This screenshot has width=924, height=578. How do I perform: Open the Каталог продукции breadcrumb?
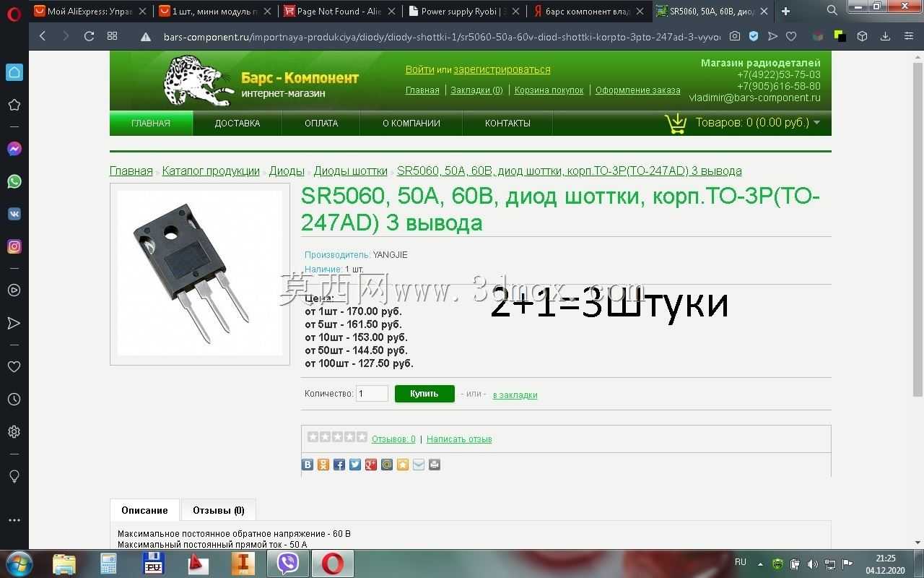coord(211,171)
